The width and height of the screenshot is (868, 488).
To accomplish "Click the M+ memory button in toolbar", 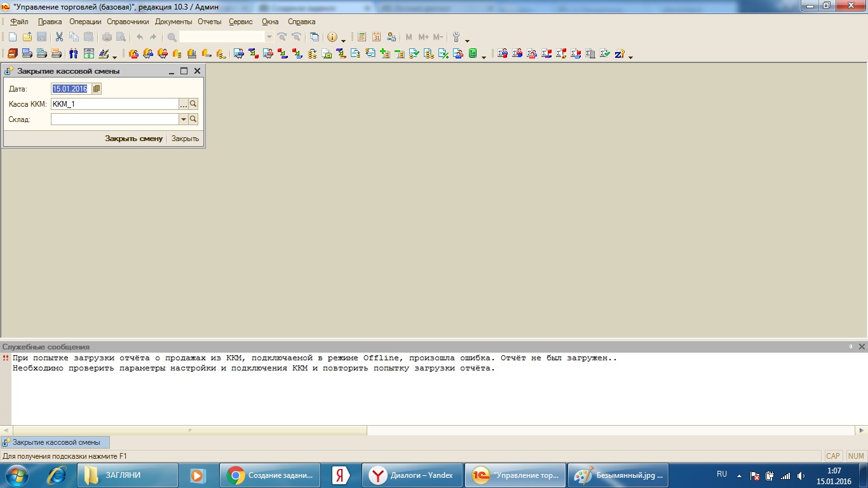I will tap(423, 37).
